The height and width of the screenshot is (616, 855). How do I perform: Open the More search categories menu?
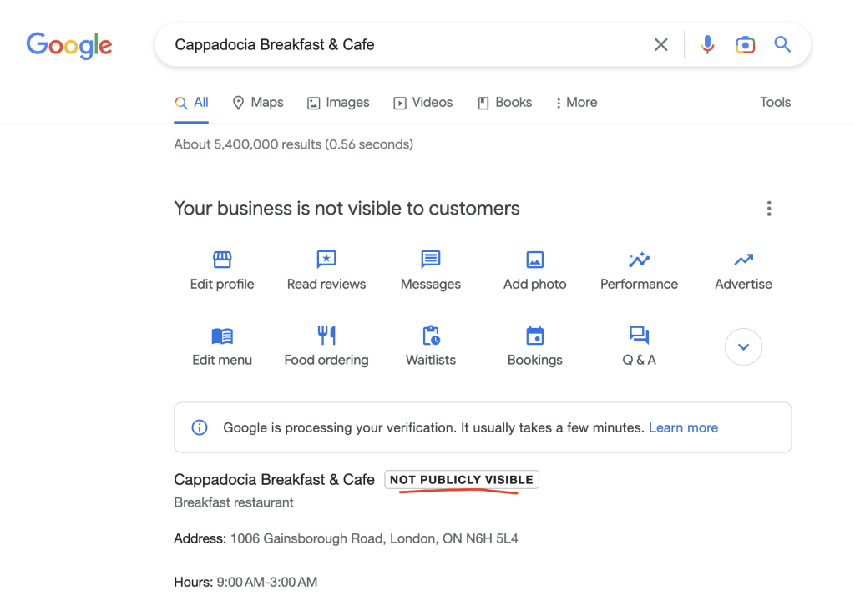point(576,103)
